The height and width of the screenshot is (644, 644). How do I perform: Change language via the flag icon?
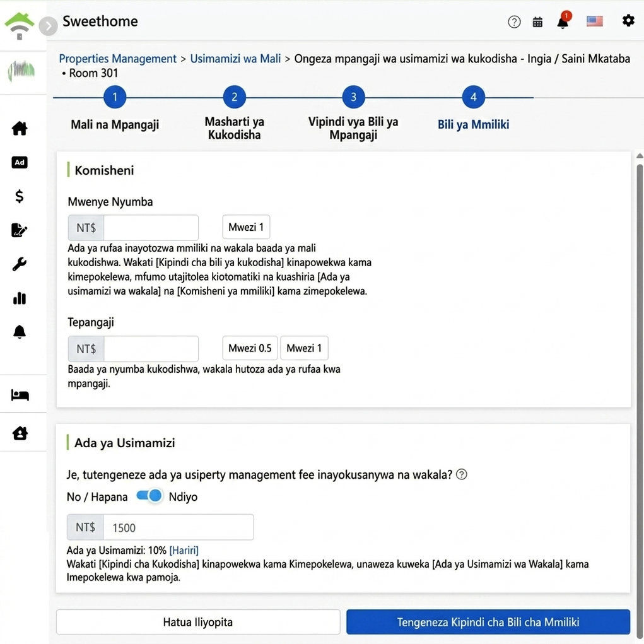pos(594,21)
